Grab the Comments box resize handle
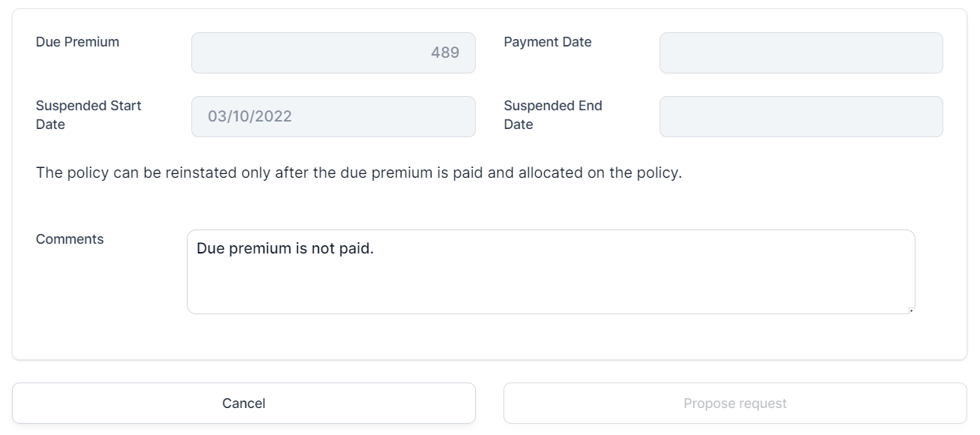Image resolution: width=980 pixels, height=435 pixels. (x=911, y=310)
